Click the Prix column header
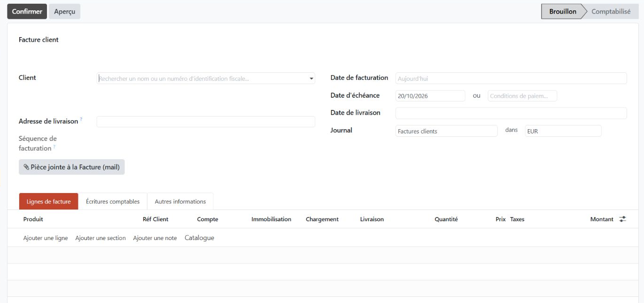The height and width of the screenshot is (303, 644). coord(500,219)
